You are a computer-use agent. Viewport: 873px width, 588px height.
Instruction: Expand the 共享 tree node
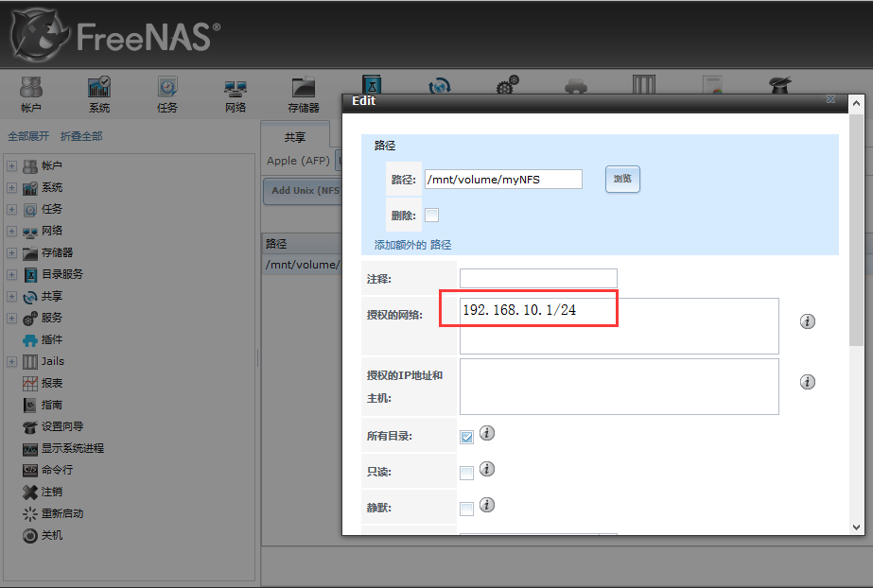(x=11, y=296)
